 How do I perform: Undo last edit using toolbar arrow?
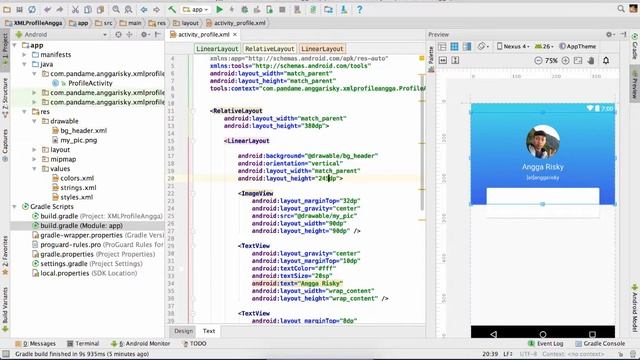[48, 9]
